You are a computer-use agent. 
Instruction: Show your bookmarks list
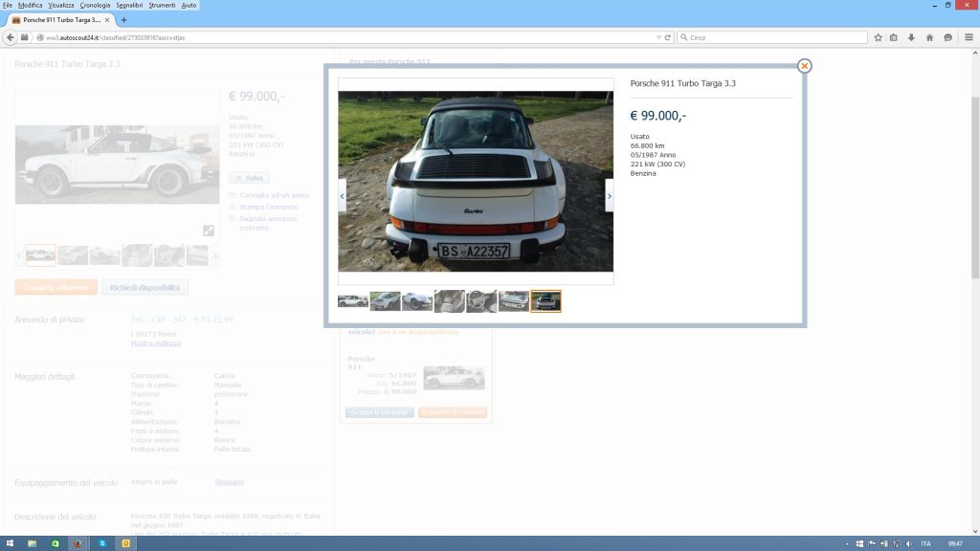tap(894, 37)
